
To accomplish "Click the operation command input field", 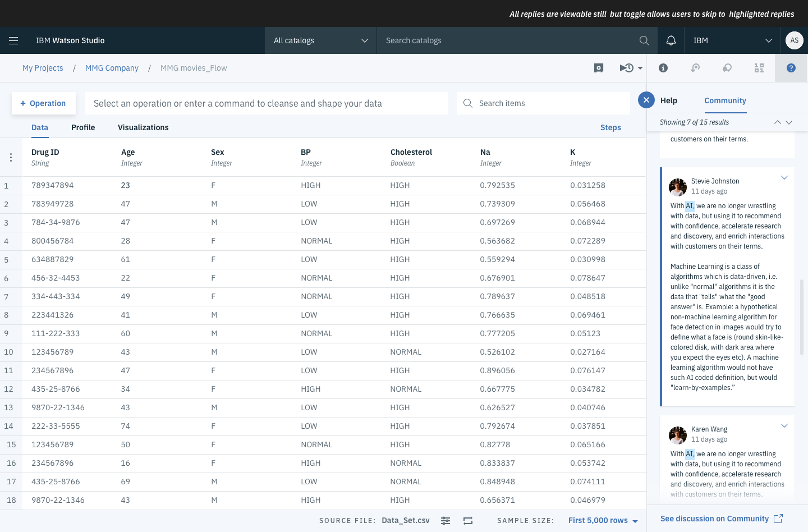I will [266, 103].
